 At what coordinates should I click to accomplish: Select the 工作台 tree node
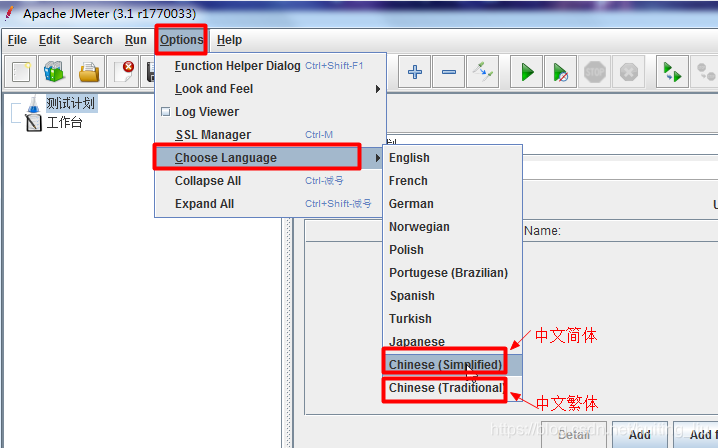click(x=64, y=123)
